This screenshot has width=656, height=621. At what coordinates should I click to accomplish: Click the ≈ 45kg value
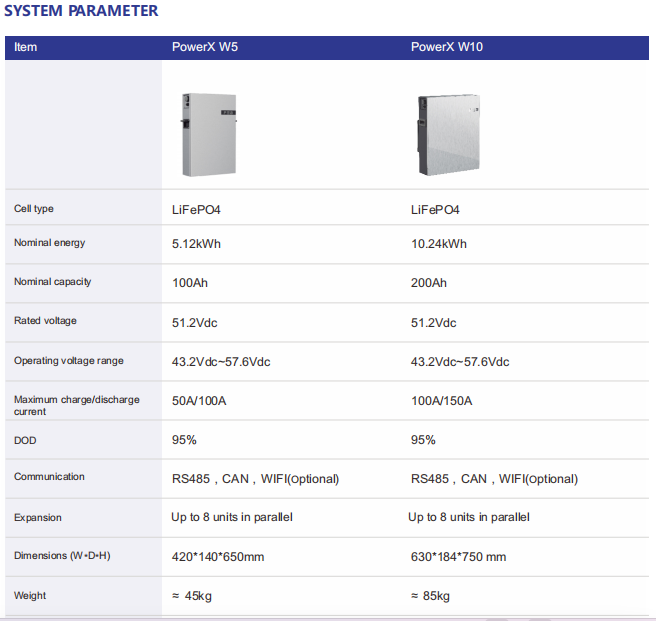click(x=192, y=596)
